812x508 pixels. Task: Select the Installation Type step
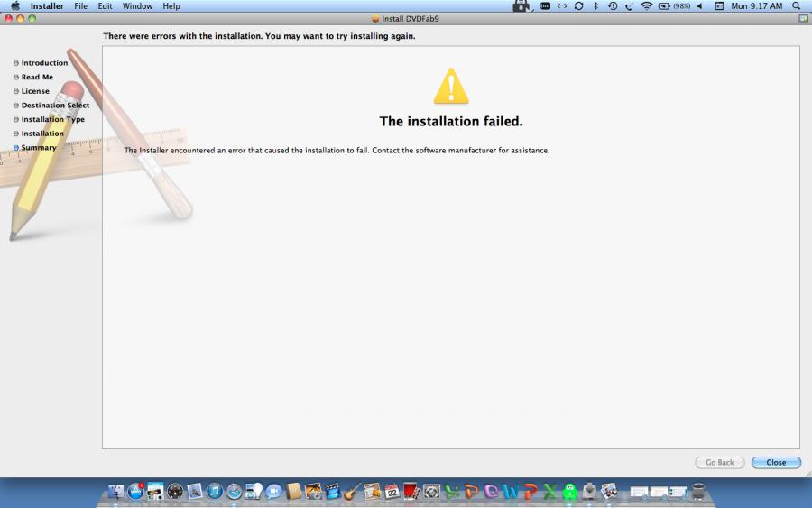49,118
